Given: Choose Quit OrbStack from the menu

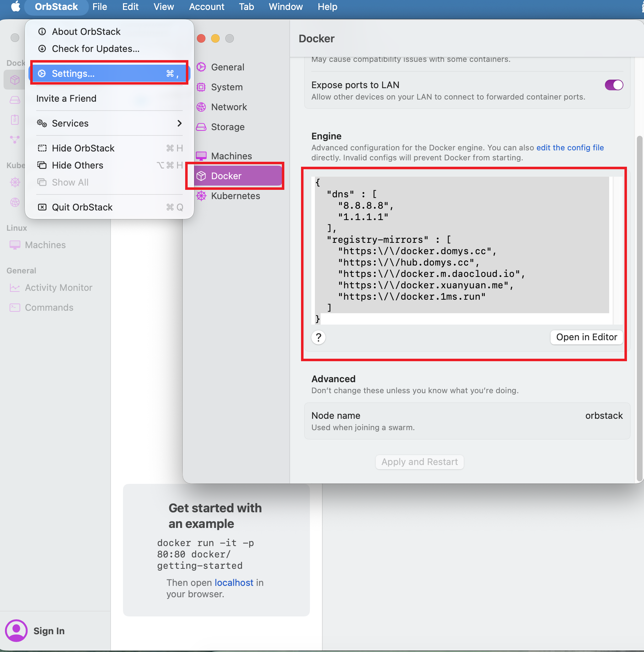Looking at the screenshot, I should tap(109, 207).
